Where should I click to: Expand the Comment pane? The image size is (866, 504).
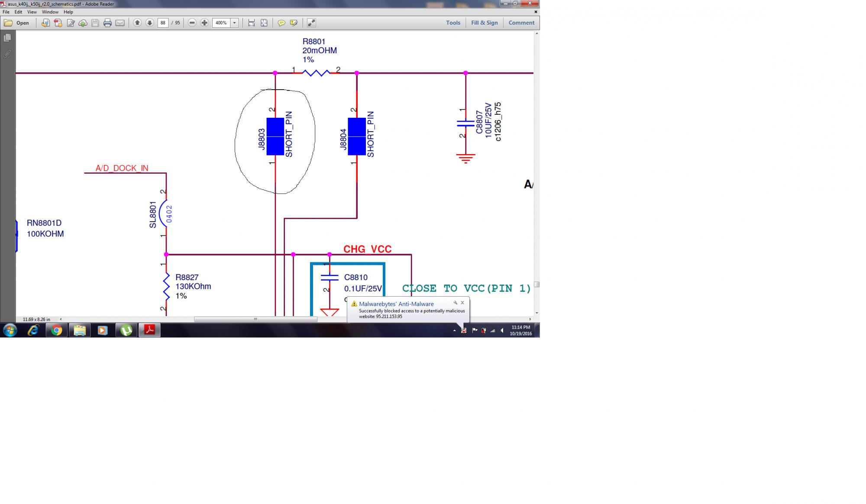pos(521,23)
